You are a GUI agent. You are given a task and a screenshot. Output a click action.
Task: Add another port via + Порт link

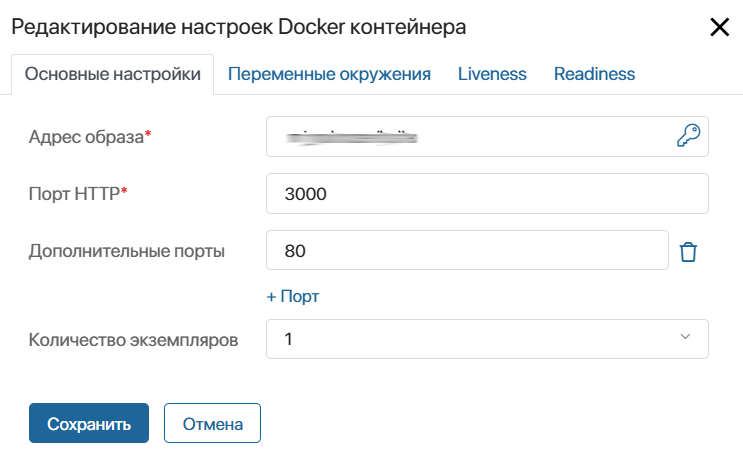tap(292, 296)
